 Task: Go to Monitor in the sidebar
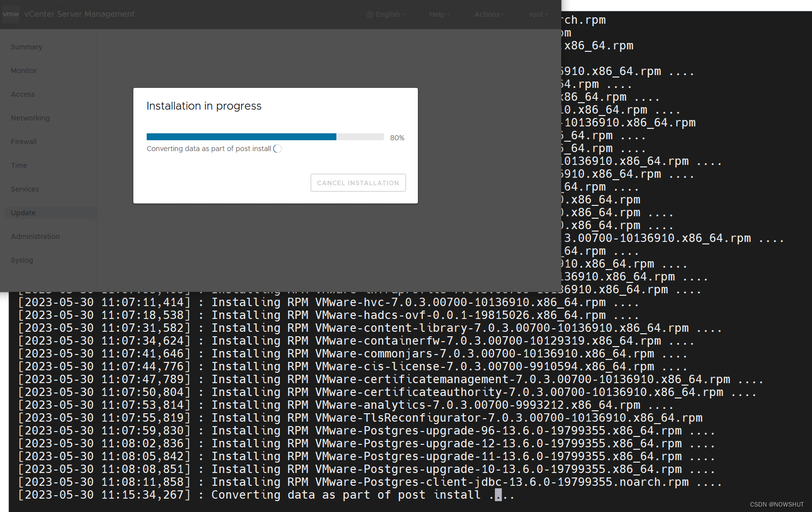pyautogui.click(x=24, y=71)
